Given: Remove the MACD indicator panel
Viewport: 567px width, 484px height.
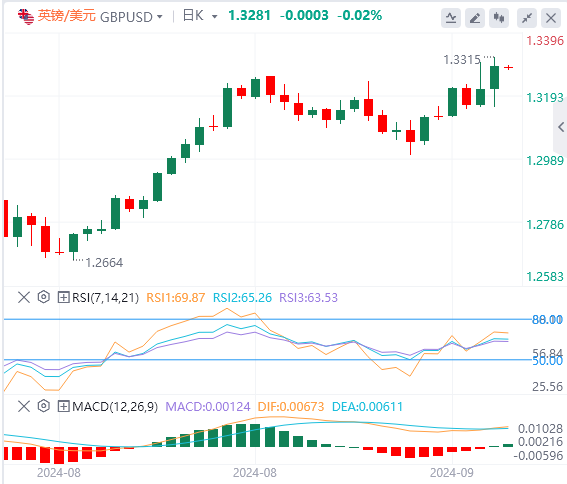Looking at the screenshot, I should pos(24,406).
